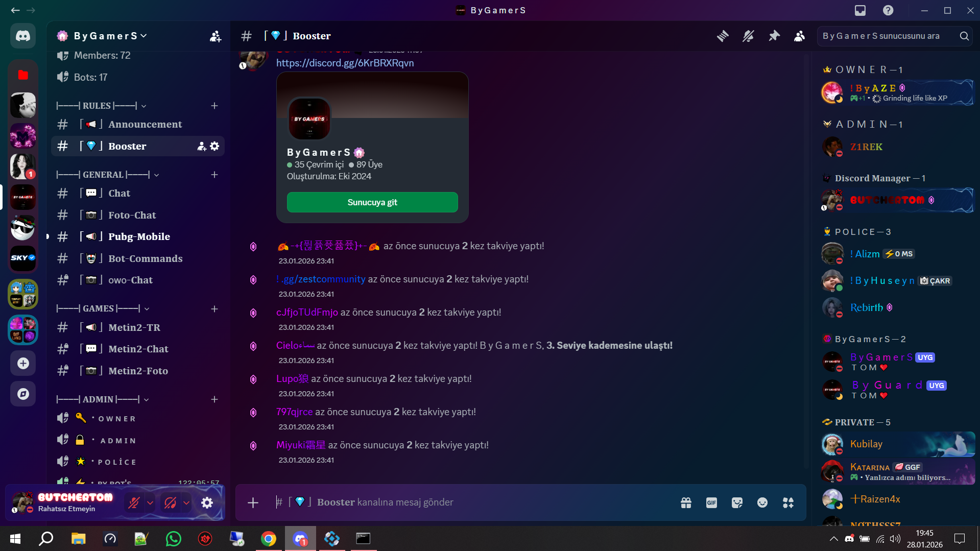980x551 pixels.
Task: Invite people icon beside server name
Action: click(x=216, y=36)
